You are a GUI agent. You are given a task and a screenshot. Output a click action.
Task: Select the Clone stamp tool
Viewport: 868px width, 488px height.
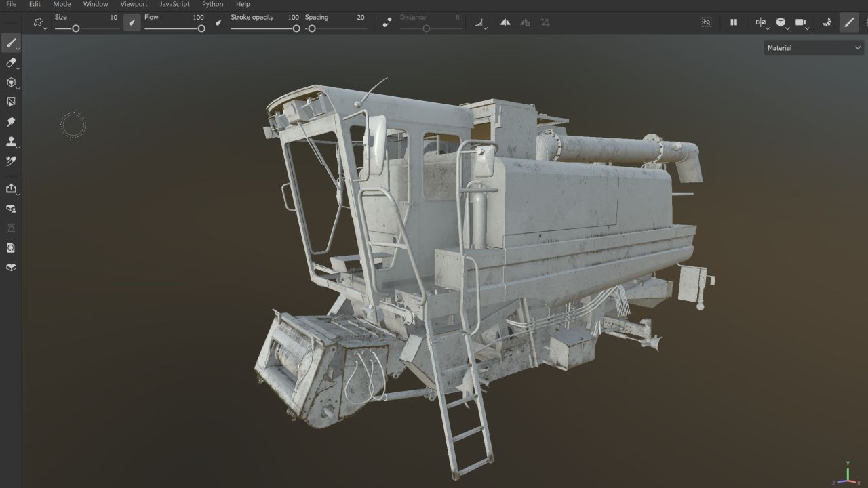(11, 142)
